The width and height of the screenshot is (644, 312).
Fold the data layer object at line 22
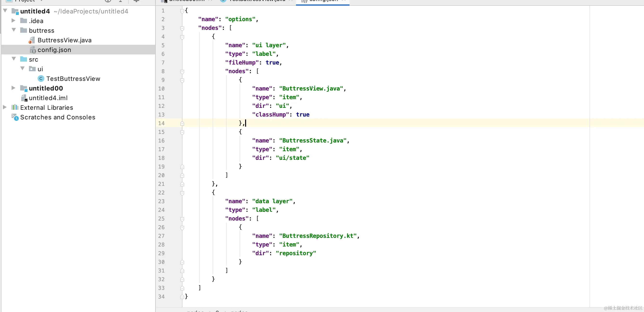[182, 193]
